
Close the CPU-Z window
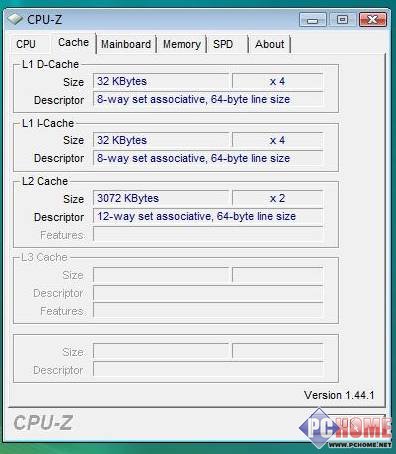373,20
